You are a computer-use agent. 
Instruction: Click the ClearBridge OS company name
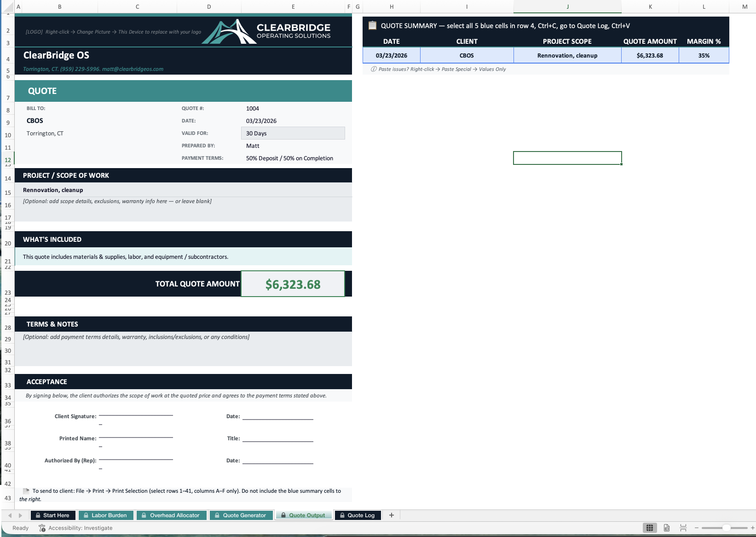coord(56,55)
